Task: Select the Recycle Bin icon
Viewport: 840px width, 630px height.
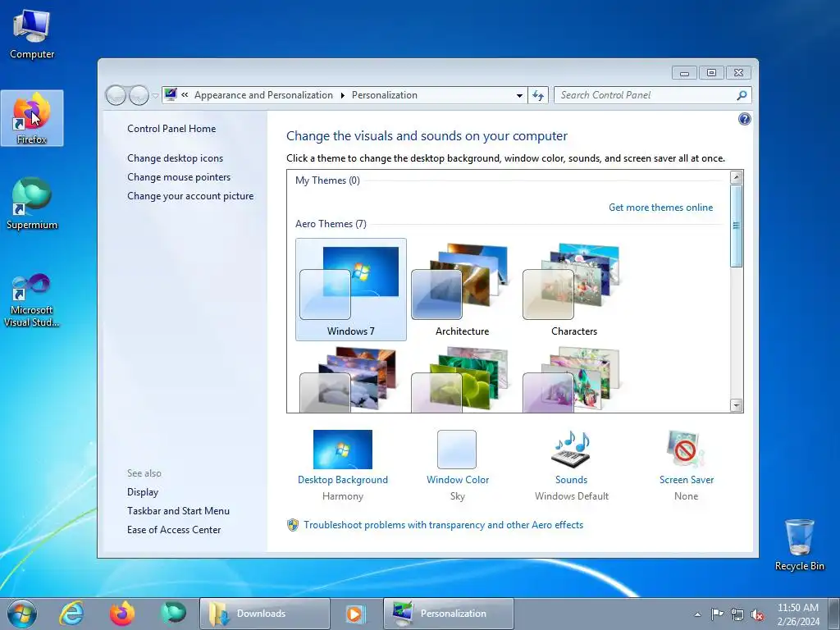Action: point(799,545)
